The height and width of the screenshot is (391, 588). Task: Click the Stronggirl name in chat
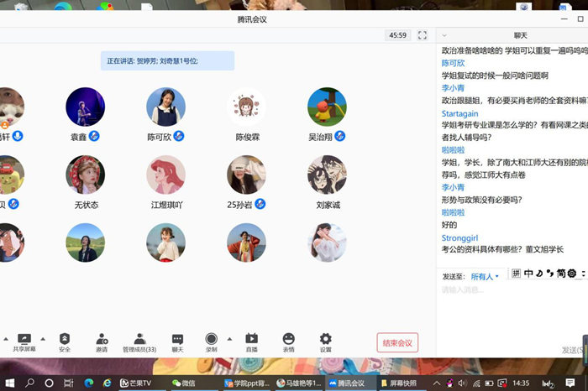click(459, 237)
